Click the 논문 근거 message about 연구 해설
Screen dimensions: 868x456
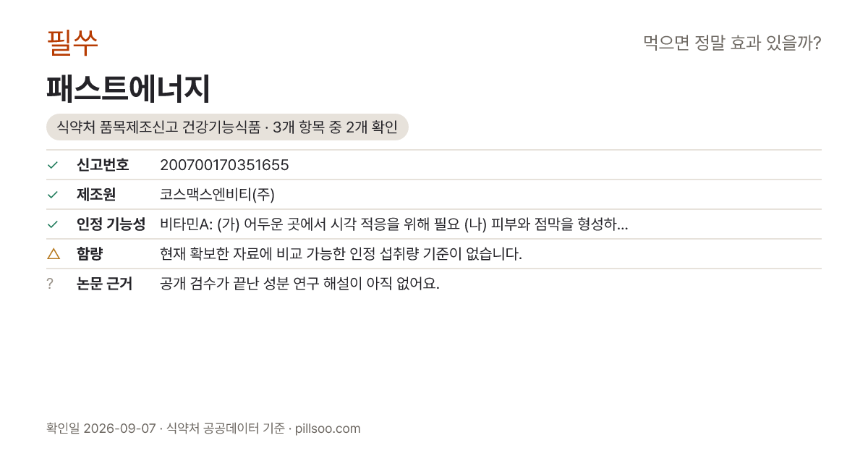(299, 284)
